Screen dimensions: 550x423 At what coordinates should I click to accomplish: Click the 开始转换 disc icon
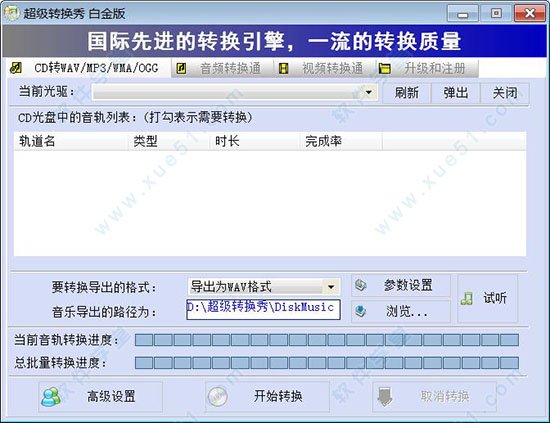(217, 397)
